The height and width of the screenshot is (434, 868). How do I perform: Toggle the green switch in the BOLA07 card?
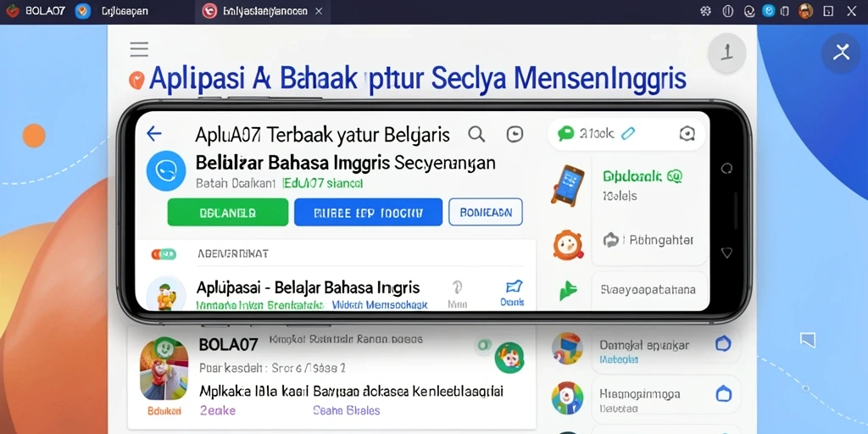click(483, 344)
